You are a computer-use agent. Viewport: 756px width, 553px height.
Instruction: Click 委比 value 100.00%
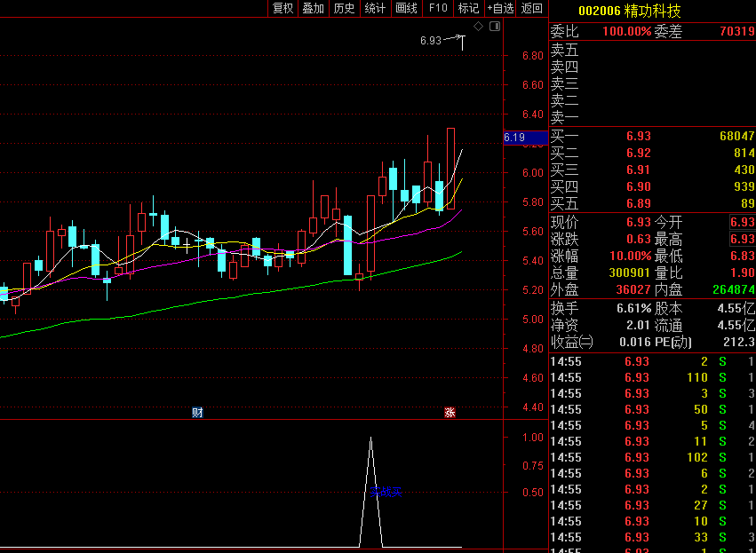(627, 32)
